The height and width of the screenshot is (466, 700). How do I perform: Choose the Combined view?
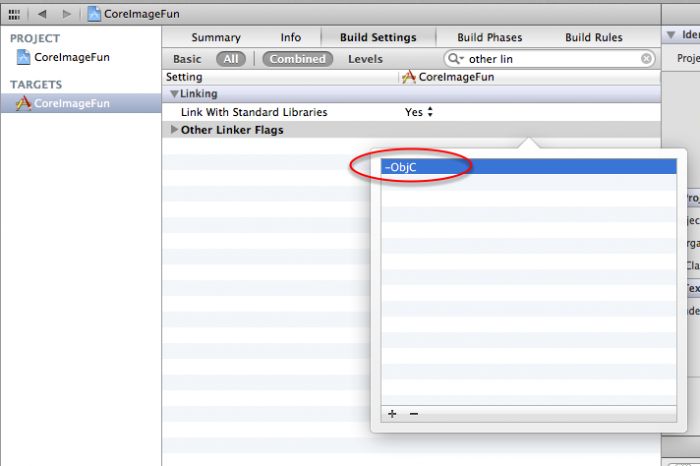click(x=298, y=59)
